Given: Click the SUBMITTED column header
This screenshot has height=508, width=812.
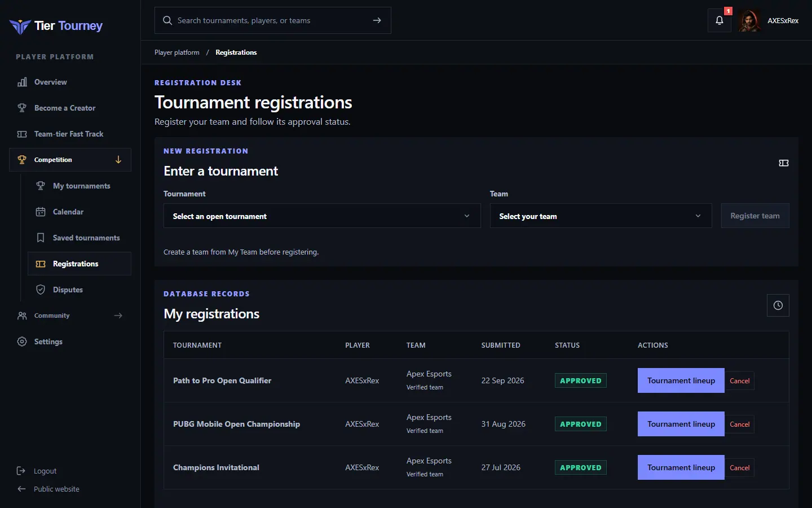Looking at the screenshot, I should click(501, 345).
